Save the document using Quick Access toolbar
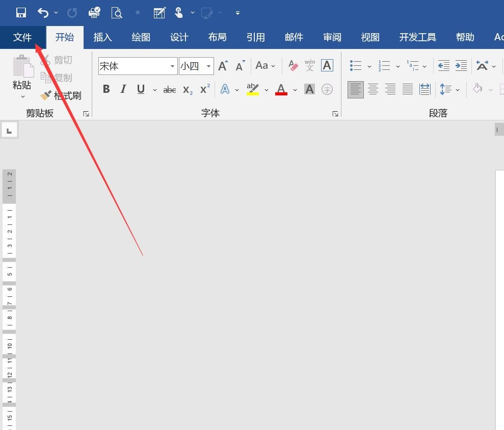The height and width of the screenshot is (430, 504). [20, 12]
